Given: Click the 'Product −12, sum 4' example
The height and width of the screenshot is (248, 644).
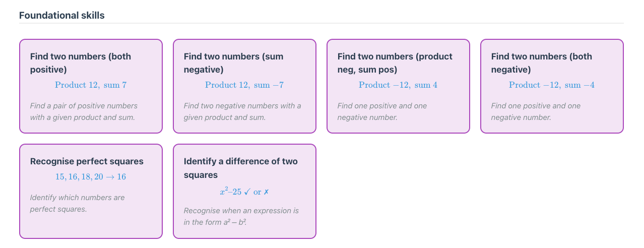Looking at the screenshot, I should click(398, 85).
